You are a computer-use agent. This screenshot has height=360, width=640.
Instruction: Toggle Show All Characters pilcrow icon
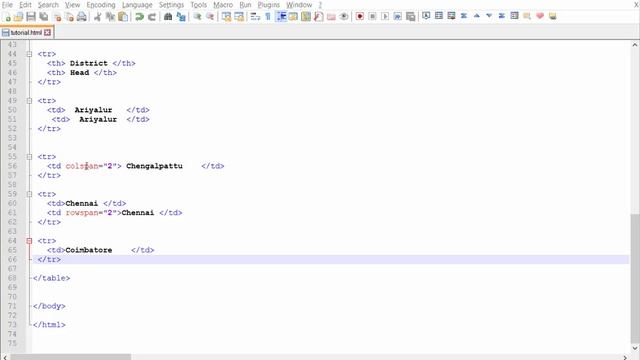coord(268,17)
